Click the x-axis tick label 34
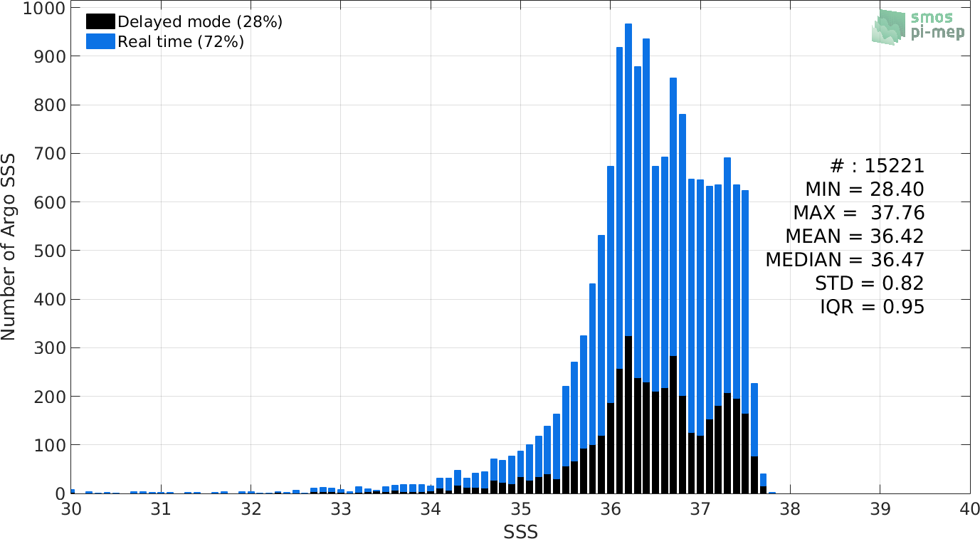This screenshot has width=980, height=539. pyautogui.click(x=431, y=509)
